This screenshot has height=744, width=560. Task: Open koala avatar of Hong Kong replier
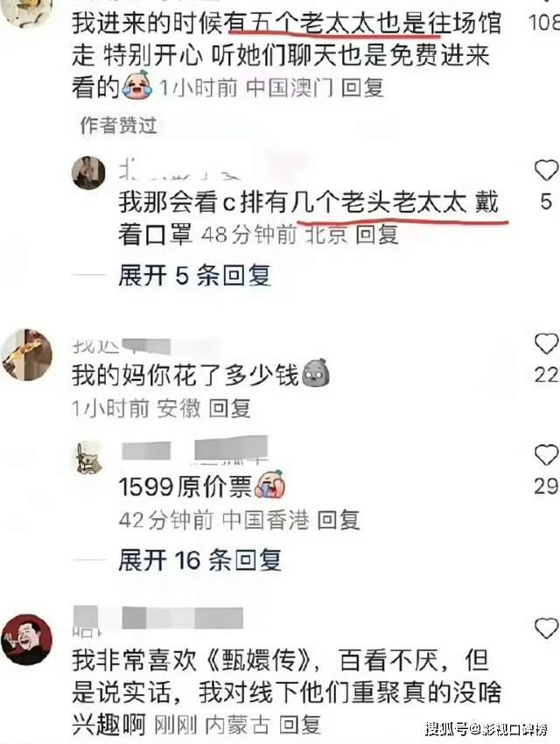(88, 458)
